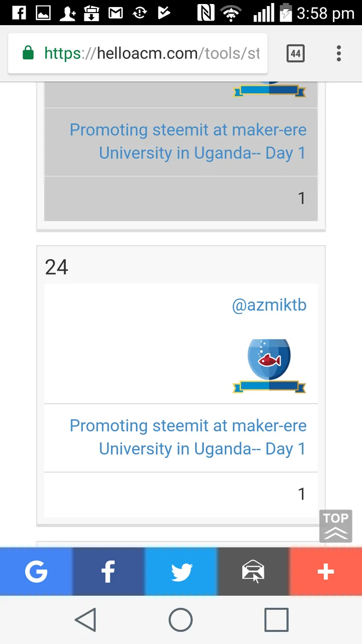Screen dimensions: 362x644
Task: Open the Chrome three-dot overflow menu
Action: 339,53
